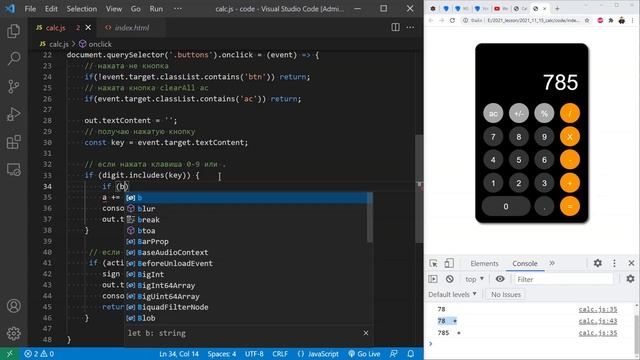640x360 pixels.
Task: Open the Run and Debug view
Action: point(13,114)
